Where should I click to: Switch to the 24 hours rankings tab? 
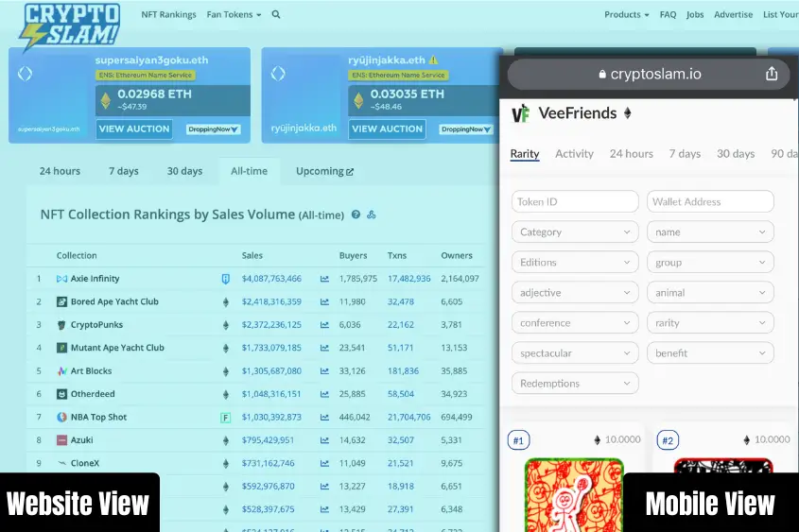pos(60,171)
